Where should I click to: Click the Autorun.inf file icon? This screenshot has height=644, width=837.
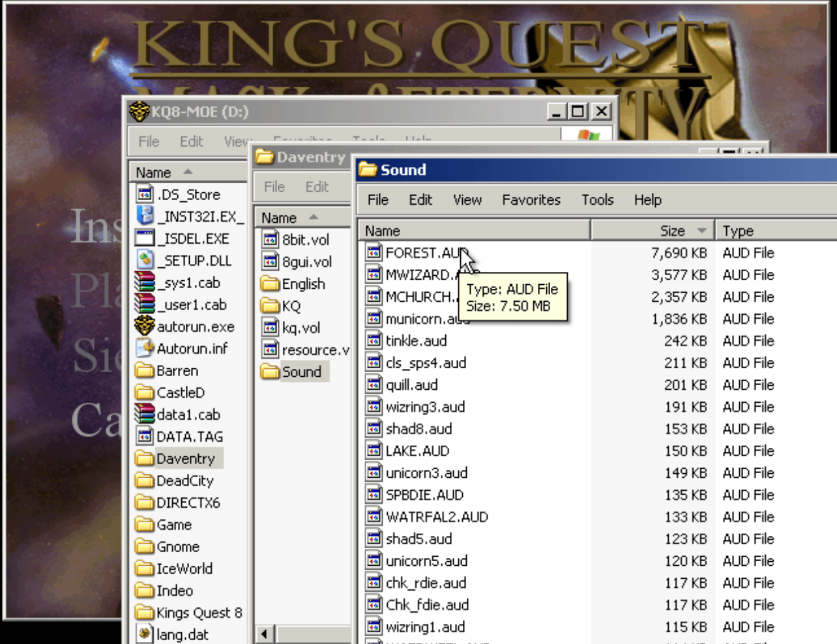click(145, 348)
